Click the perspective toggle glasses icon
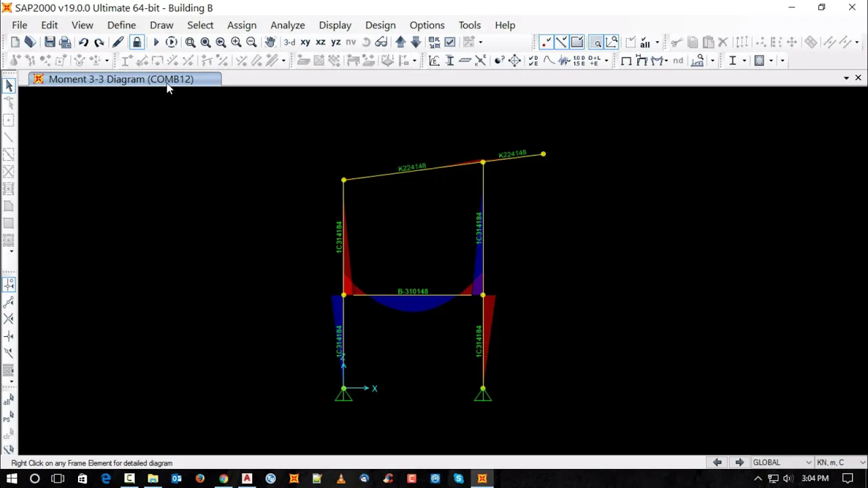This screenshot has height=488, width=868. point(382,42)
